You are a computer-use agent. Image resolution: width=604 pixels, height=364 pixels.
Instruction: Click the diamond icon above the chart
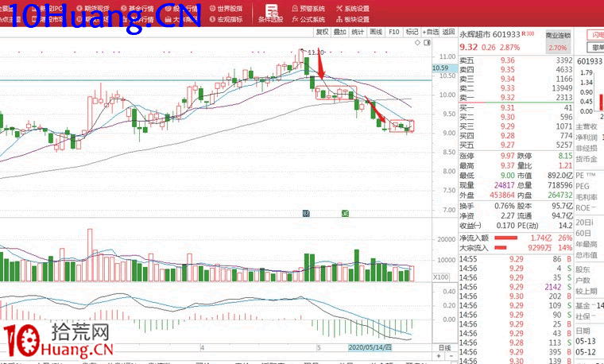click(x=417, y=43)
